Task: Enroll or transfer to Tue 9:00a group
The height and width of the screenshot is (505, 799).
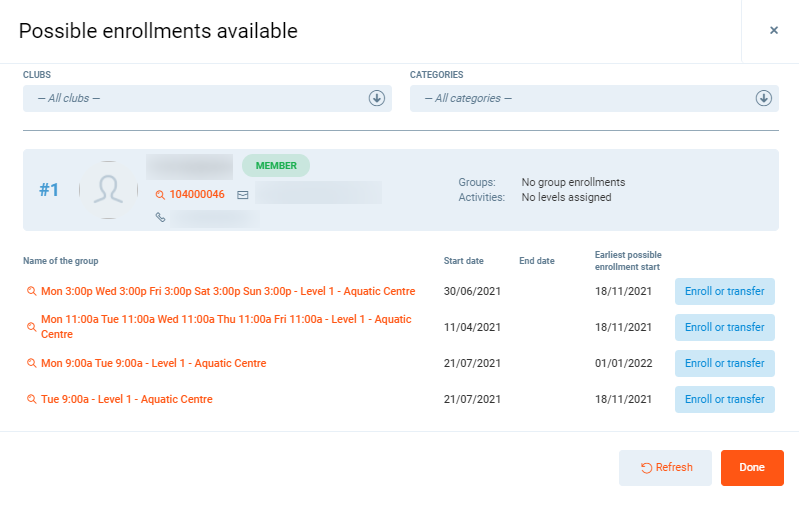Action: point(724,399)
